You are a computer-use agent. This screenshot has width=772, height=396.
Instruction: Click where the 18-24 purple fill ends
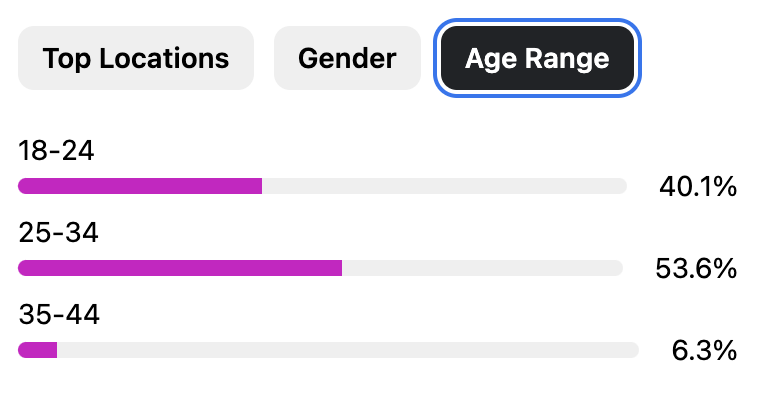[x=261, y=186]
